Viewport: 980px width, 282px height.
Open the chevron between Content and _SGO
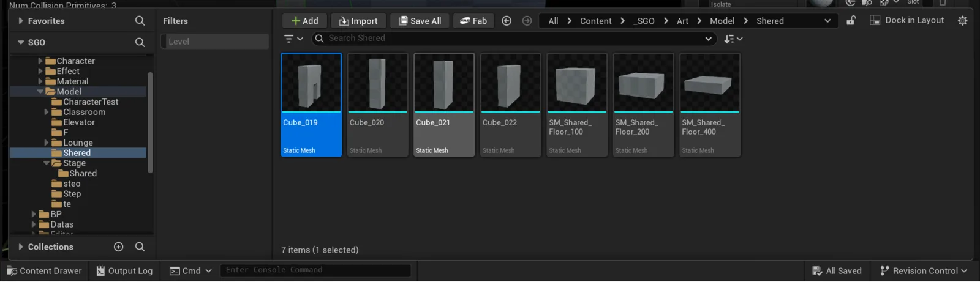[x=622, y=21]
